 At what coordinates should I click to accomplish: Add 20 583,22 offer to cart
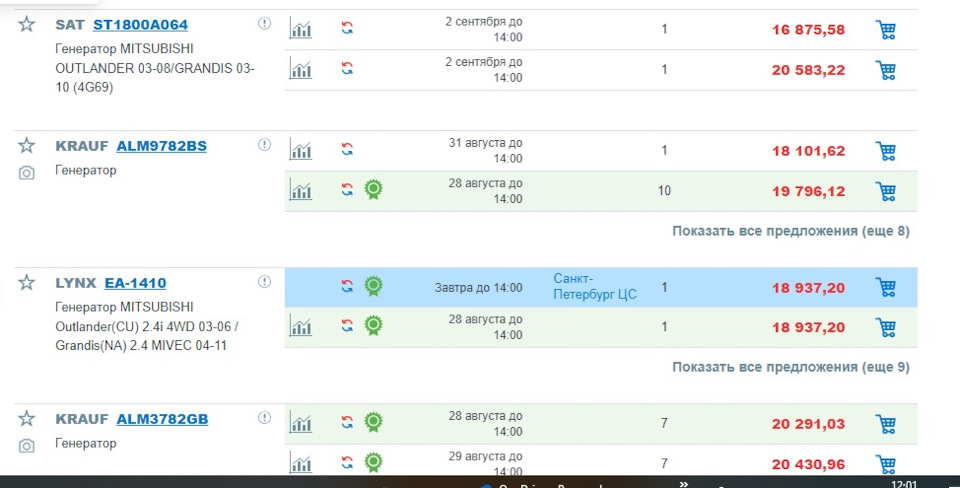click(x=885, y=70)
